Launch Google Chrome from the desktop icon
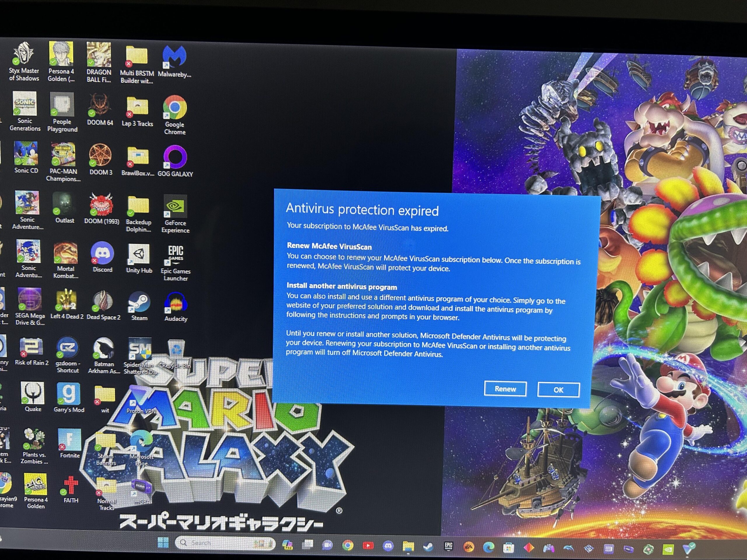 click(174, 115)
